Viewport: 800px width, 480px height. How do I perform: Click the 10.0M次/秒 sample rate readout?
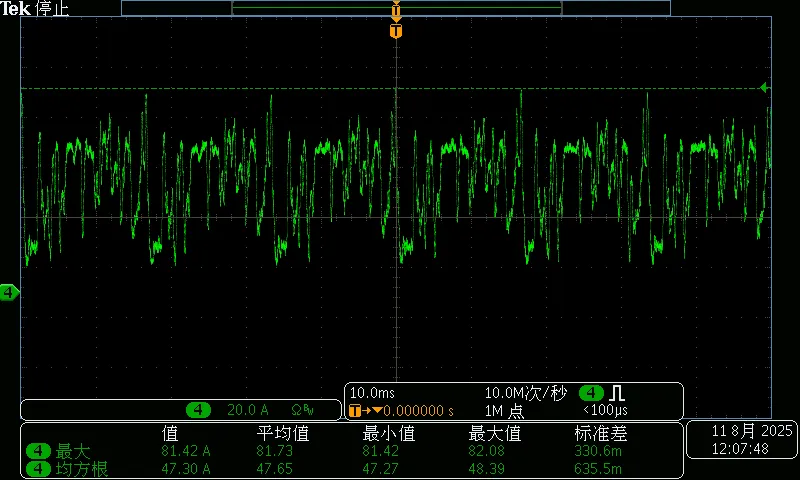526,393
